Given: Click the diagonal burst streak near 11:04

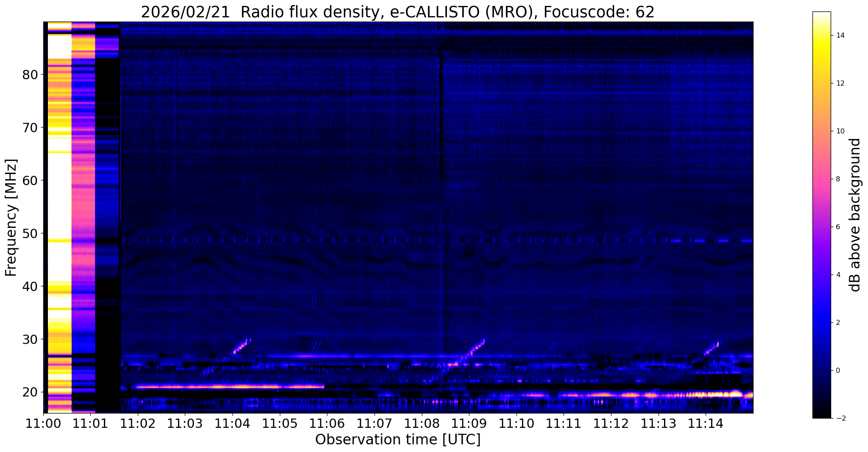Looking at the screenshot, I should click(x=240, y=346).
